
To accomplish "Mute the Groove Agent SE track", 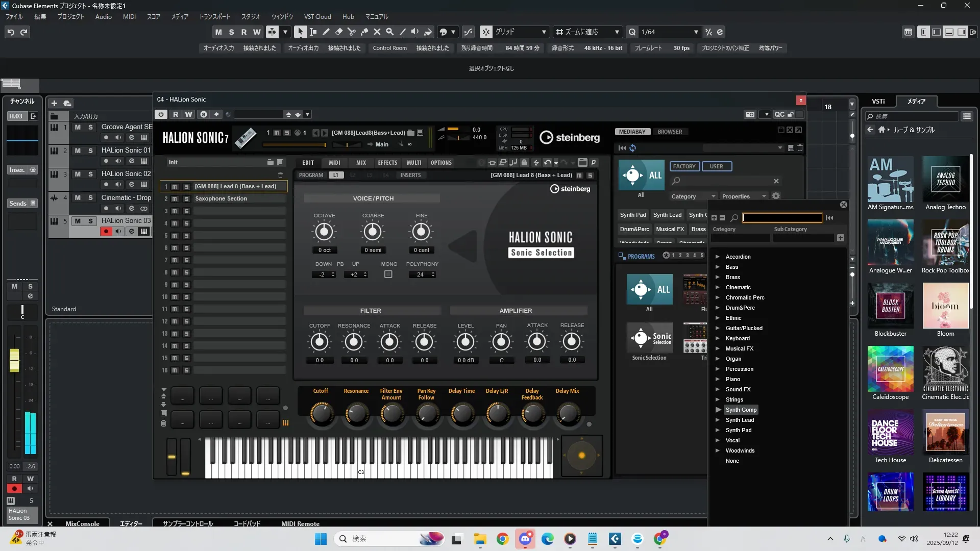I will point(78,127).
